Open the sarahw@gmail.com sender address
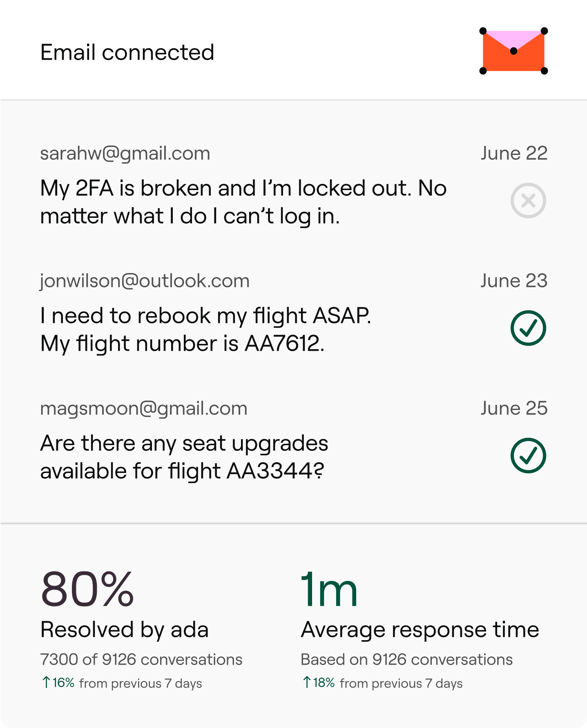Image resolution: width=587 pixels, height=728 pixels. coord(125,153)
